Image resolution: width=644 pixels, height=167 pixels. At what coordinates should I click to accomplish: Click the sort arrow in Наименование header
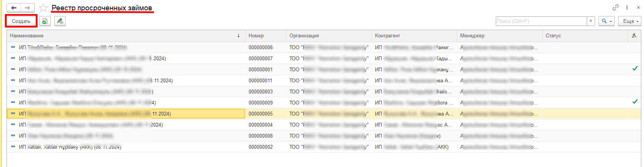pos(239,35)
